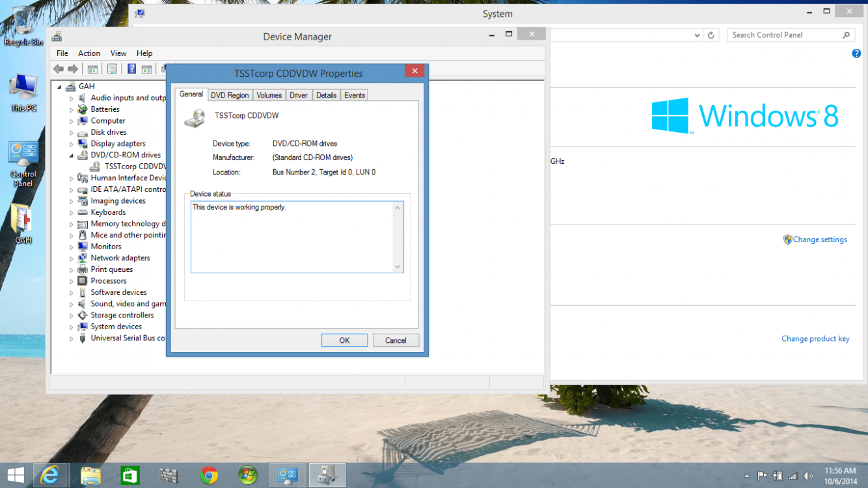
Task: Click the Monitors category icon
Action: pyautogui.click(x=83, y=247)
